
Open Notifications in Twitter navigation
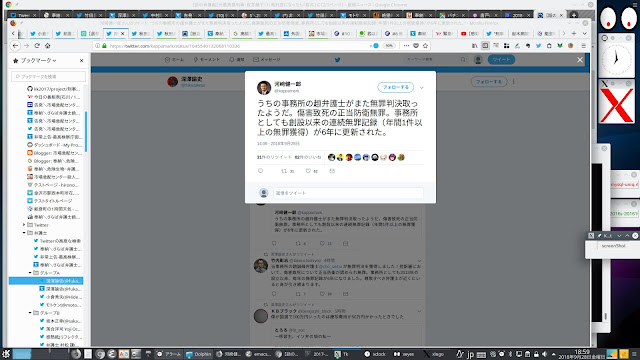tap(237, 60)
